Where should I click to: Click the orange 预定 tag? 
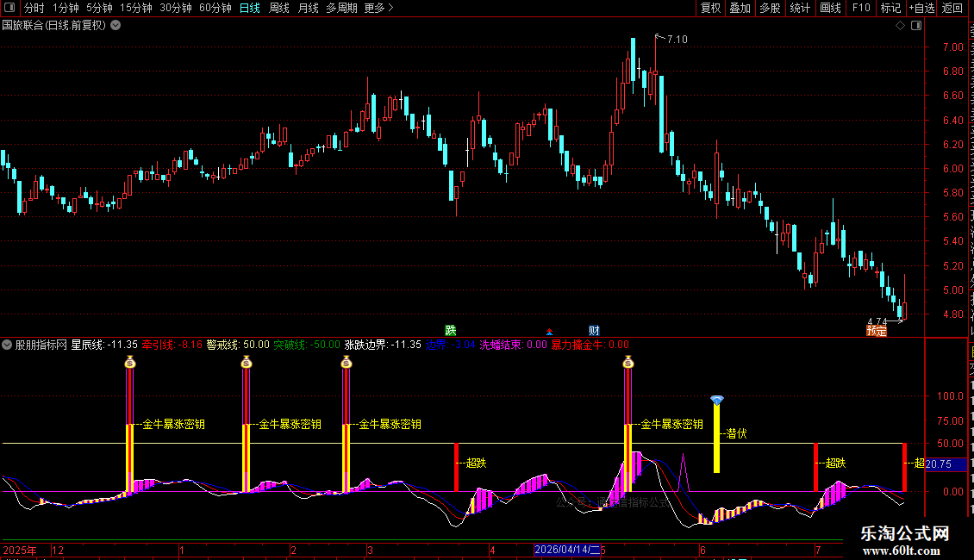(877, 331)
